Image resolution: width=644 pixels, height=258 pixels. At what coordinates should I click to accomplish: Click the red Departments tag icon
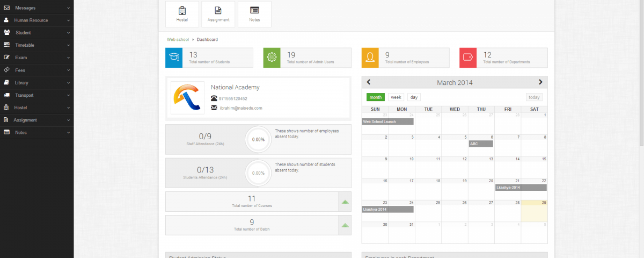[x=468, y=58]
